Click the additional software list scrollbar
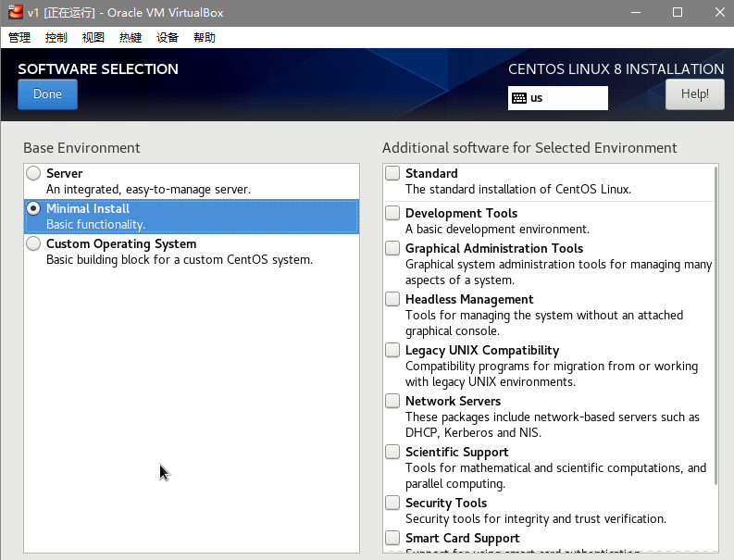 715,326
